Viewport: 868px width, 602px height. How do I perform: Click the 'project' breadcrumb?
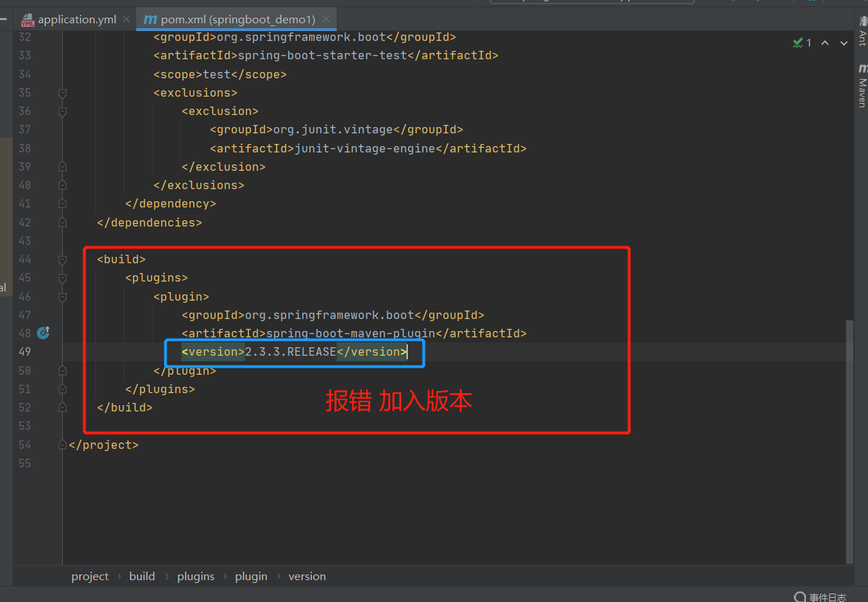(x=90, y=577)
